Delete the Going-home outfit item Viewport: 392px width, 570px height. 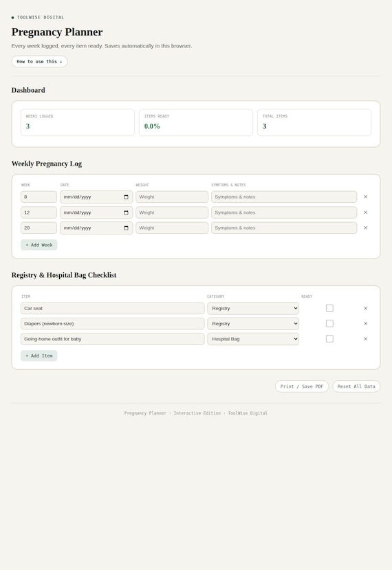click(365, 339)
